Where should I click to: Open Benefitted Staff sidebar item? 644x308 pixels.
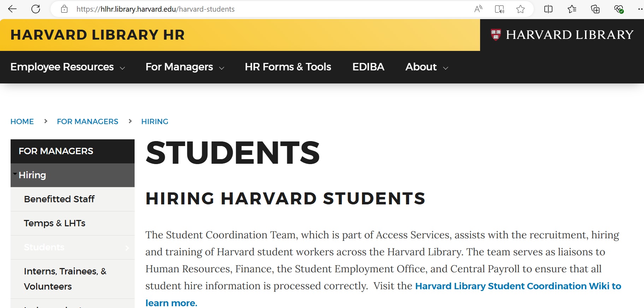[72, 199]
